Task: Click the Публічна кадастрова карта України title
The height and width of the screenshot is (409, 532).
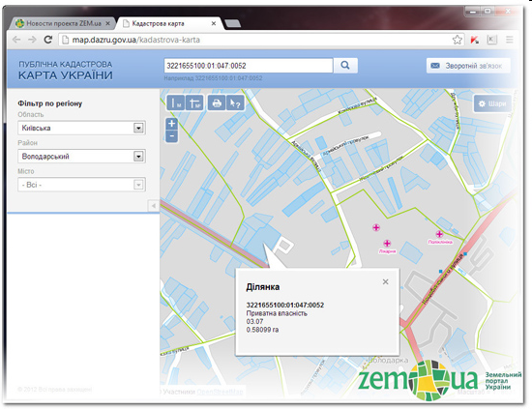Action: click(66, 71)
